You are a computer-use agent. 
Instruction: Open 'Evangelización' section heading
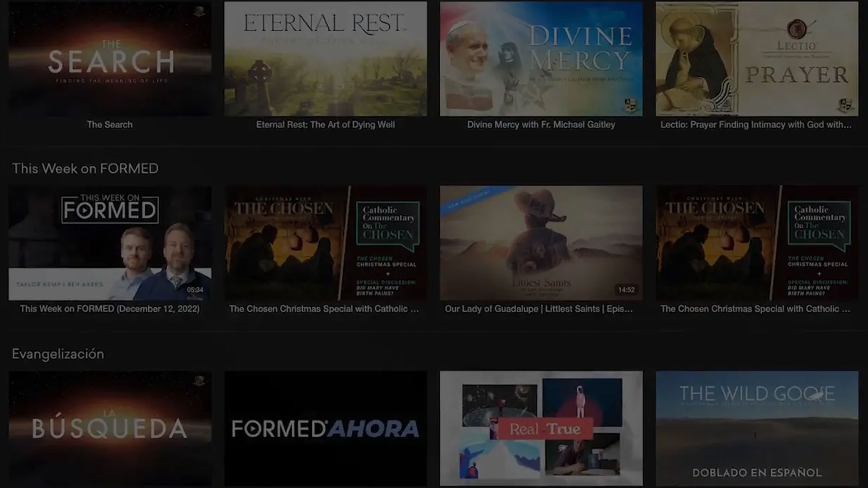coord(58,354)
